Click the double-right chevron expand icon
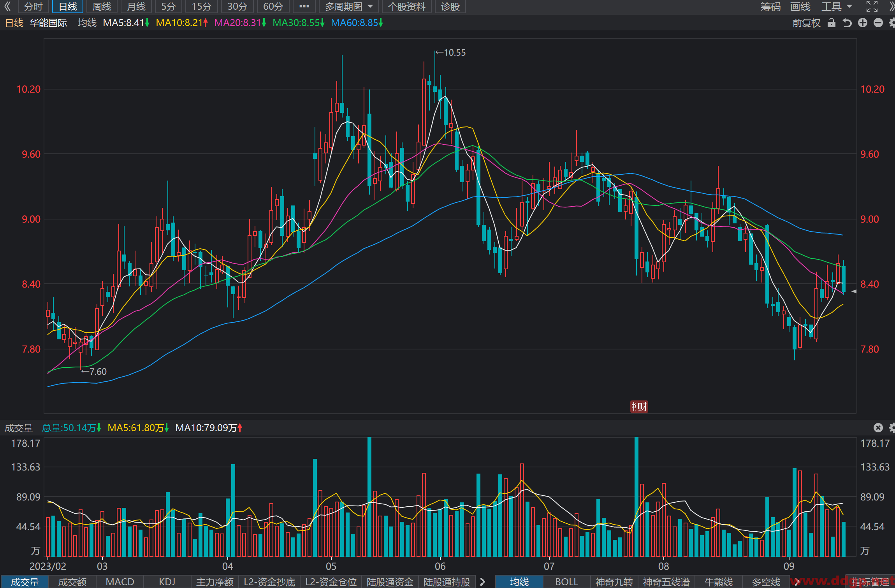The width and height of the screenshot is (895, 588). pyautogui.click(x=891, y=6)
